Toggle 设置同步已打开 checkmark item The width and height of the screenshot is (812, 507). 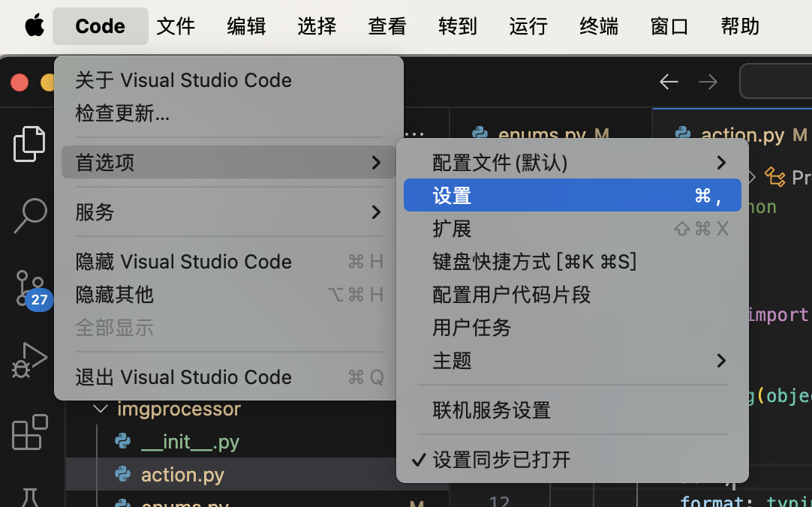point(573,460)
